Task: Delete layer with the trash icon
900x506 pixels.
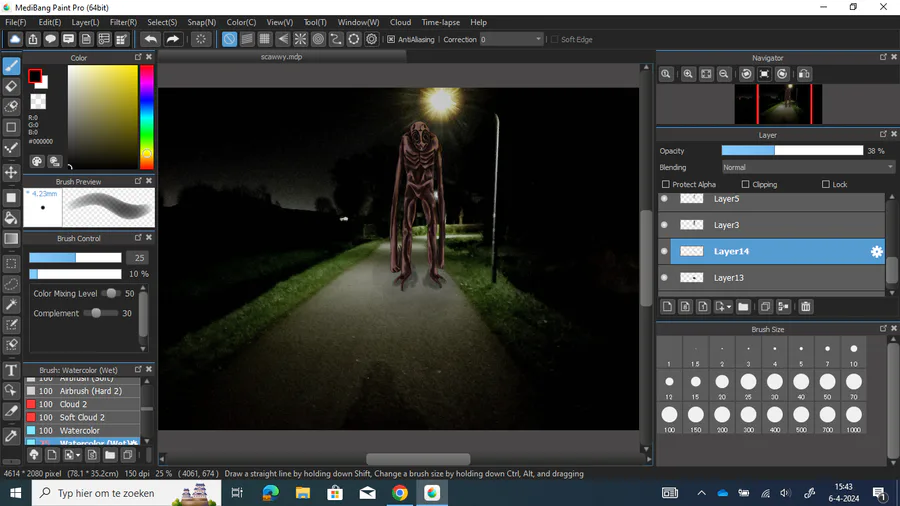Action: click(805, 307)
